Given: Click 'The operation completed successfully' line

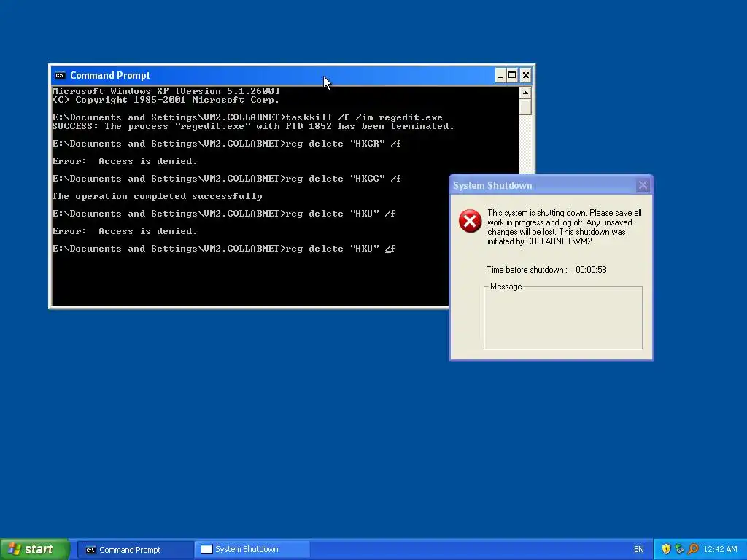Looking at the screenshot, I should (x=158, y=196).
